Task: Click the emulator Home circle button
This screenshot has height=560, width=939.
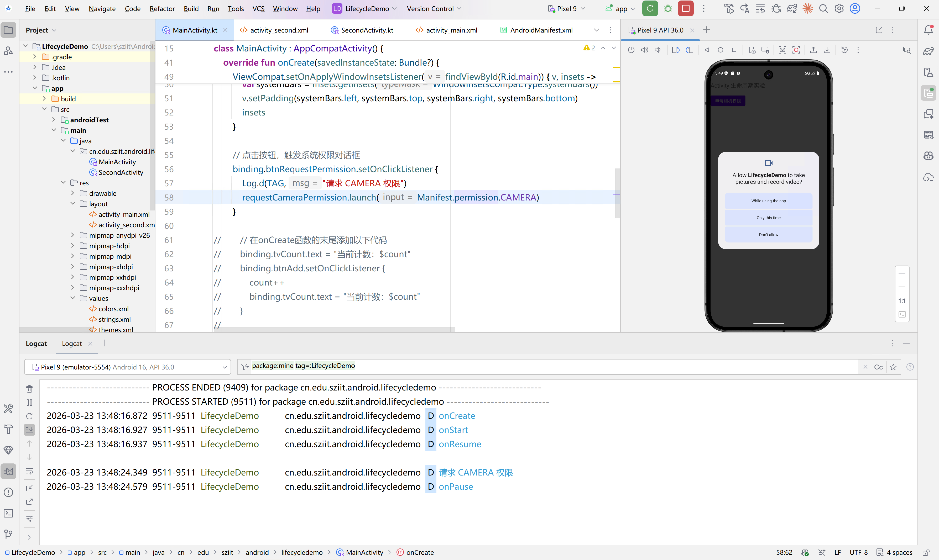Action: coord(720,50)
